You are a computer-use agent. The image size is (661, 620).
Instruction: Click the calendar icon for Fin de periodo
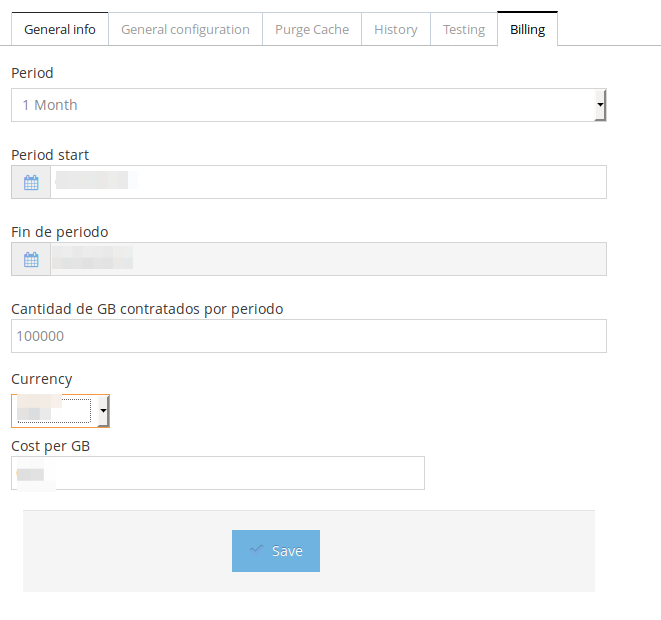[31, 260]
